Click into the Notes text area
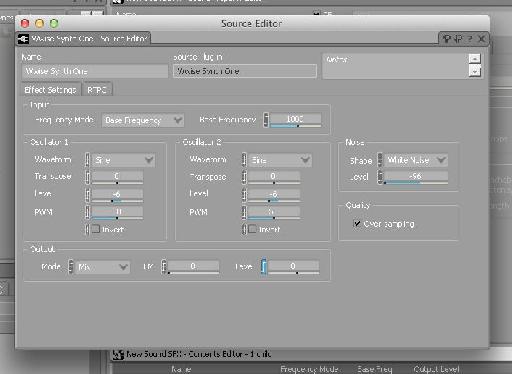The height and width of the screenshot is (374, 512). [x=395, y=66]
